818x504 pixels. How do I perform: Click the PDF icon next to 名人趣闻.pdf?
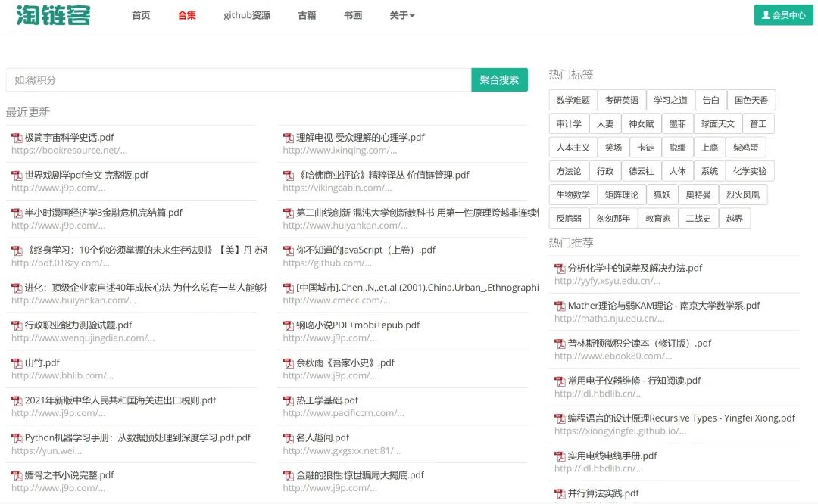tap(288, 438)
